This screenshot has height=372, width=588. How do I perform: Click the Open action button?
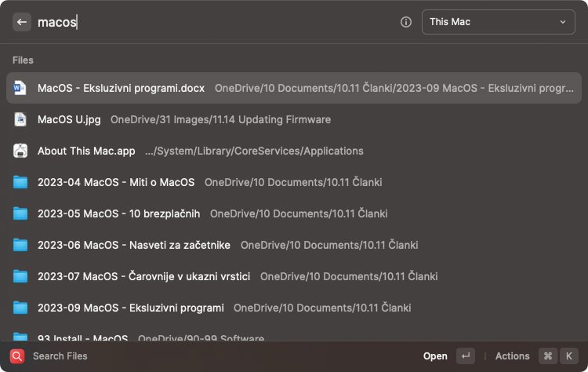[x=435, y=356]
